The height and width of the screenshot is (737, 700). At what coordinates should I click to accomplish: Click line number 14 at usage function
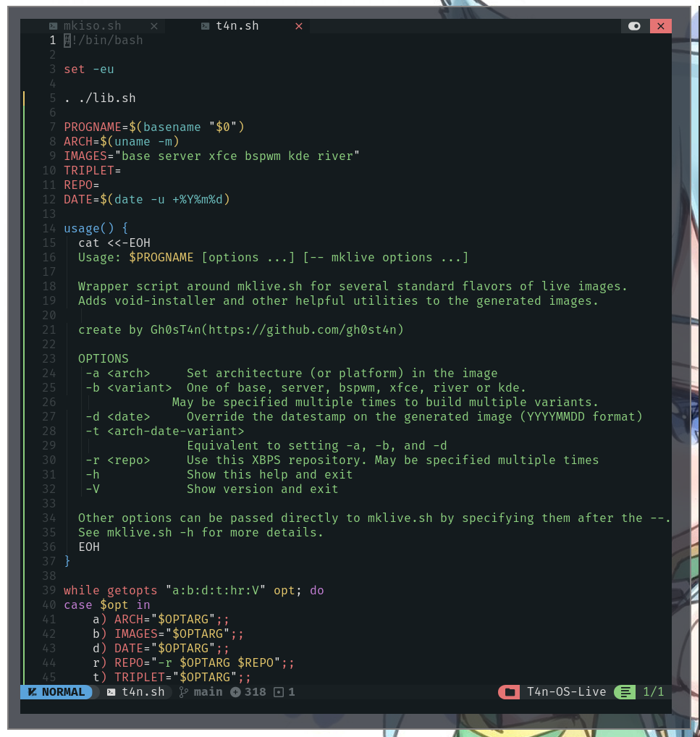[49, 229]
